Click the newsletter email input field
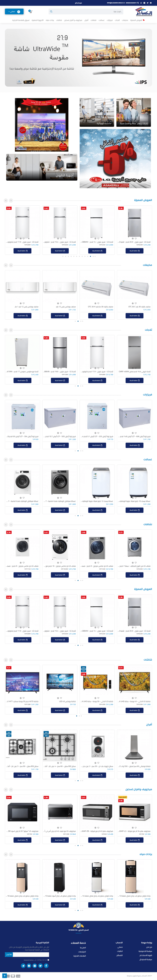The width and height of the screenshot is (157, 980). coord(31,955)
